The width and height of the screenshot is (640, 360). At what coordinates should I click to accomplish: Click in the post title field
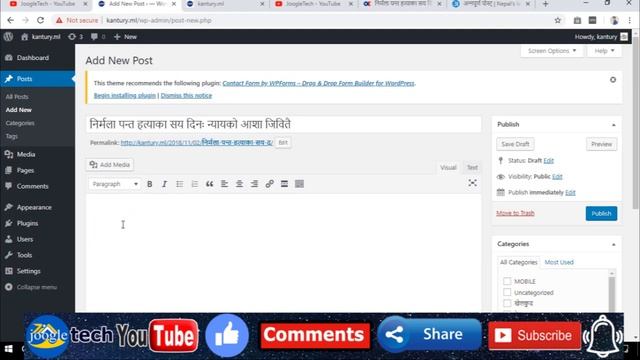click(x=284, y=124)
